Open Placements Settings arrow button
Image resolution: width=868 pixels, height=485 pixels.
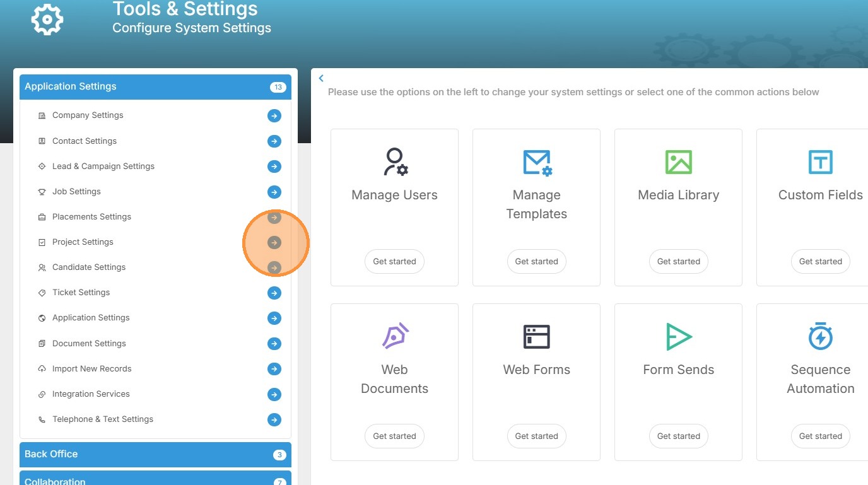[274, 218]
